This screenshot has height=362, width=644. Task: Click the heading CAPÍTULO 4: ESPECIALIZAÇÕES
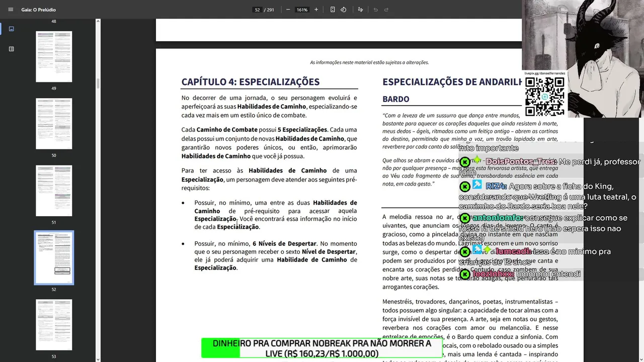251,82
